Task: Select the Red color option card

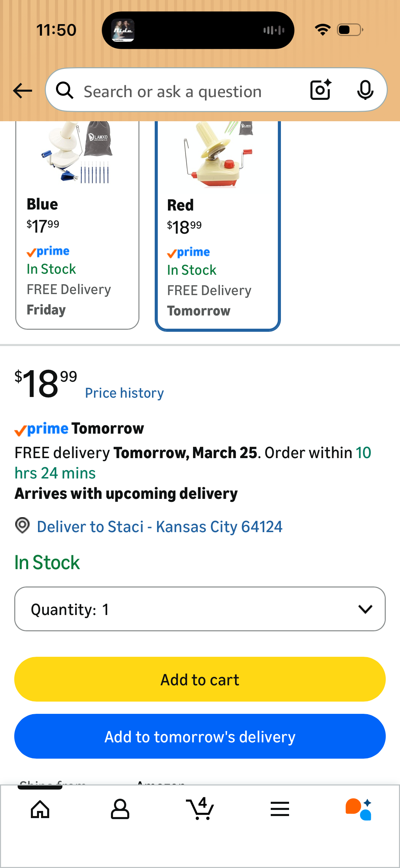Action: (218, 226)
